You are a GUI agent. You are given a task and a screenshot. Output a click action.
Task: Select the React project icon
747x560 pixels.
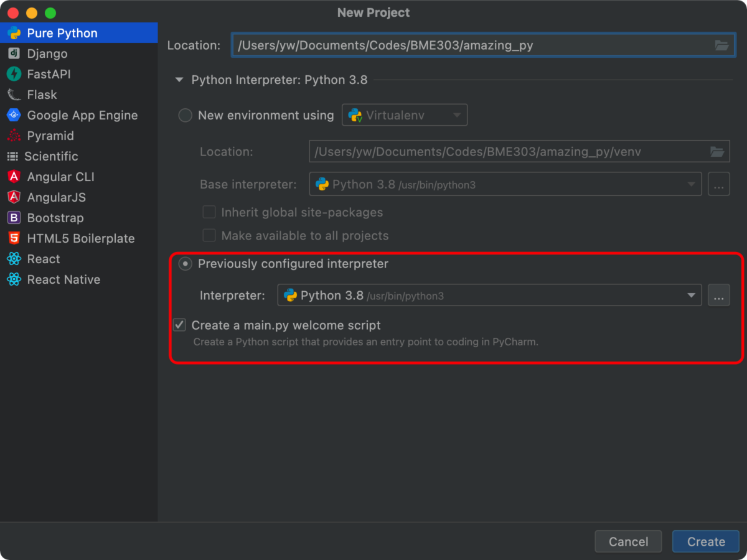point(14,259)
